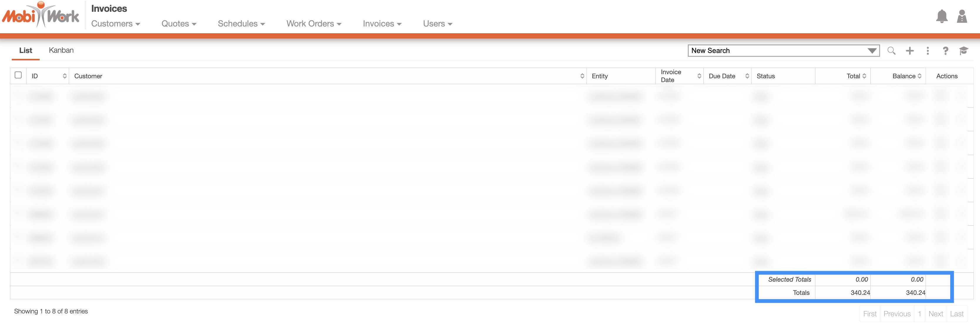Image resolution: width=980 pixels, height=329 pixels.
Task: Click the question mark help icon
Action: click(945, 51)
